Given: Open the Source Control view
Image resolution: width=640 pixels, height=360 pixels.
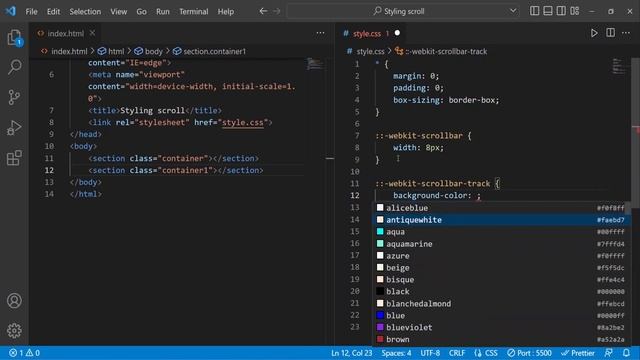Looking at the screenshot, I should [x=14, y=97].
